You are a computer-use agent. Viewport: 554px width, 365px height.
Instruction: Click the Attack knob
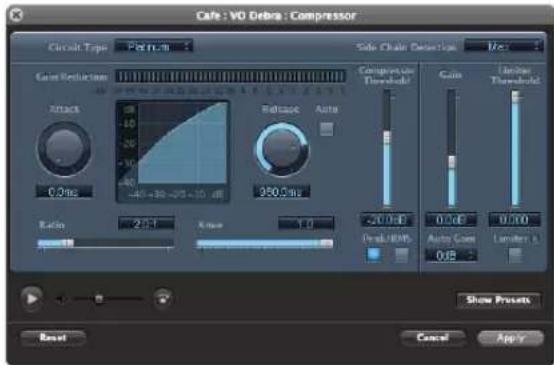[64, 149]
